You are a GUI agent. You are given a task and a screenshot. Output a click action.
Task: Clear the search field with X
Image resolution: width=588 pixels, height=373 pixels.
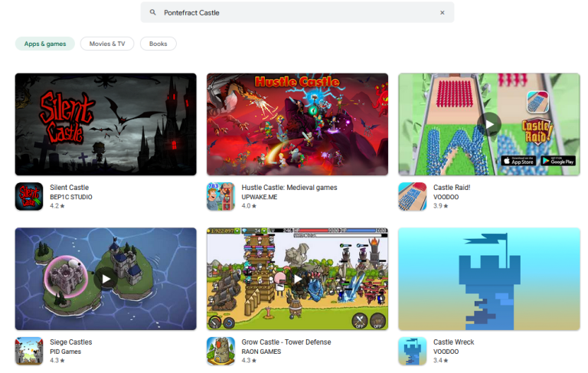(x=442, y=13)
